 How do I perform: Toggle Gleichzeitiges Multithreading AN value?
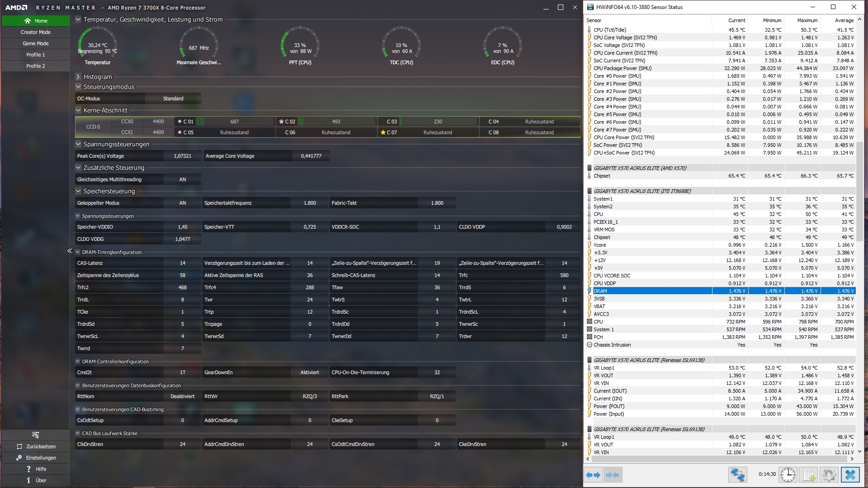[182, 179]
